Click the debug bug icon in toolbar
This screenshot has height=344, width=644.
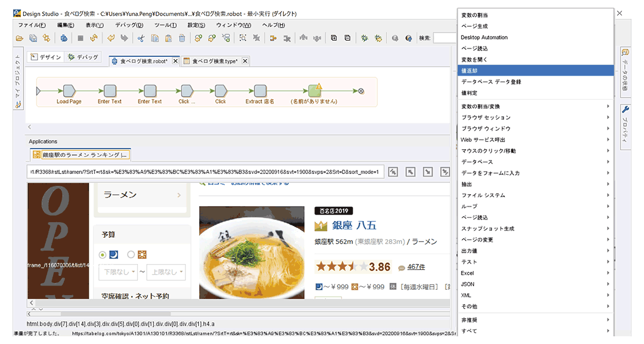point(364,38)
